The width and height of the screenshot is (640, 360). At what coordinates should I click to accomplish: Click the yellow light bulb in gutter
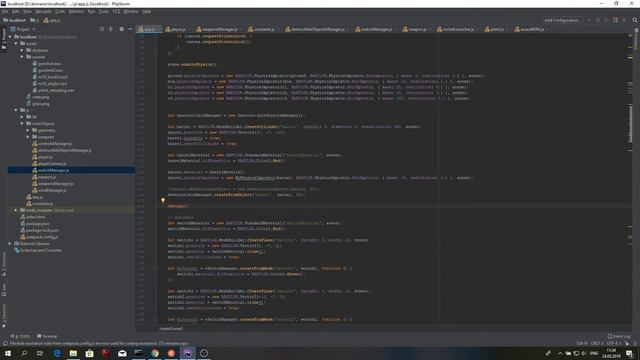pyautogui.click(x=163, y=200)
